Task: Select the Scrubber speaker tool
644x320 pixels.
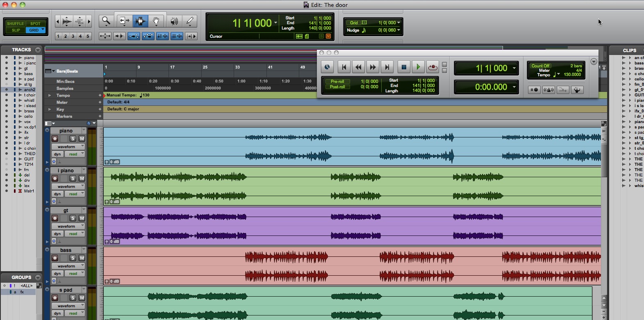Action: pos(174,21)
